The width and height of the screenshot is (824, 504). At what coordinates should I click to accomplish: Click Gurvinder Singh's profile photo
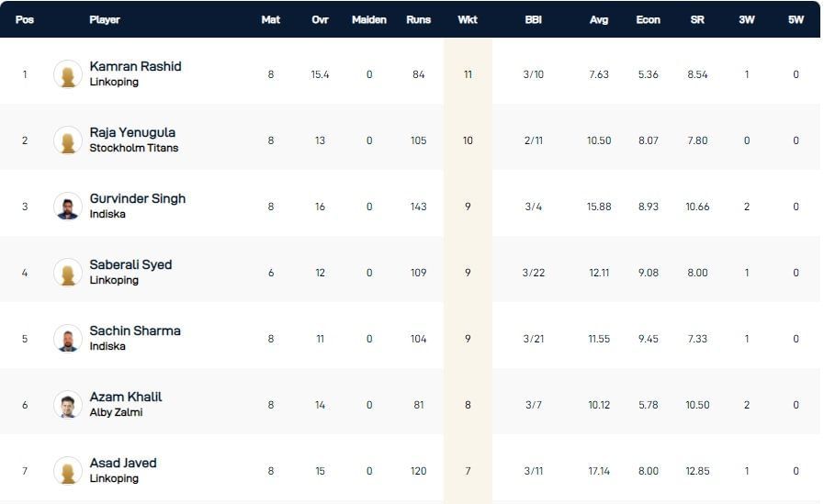pyautogui.click(x=68, y=207)
